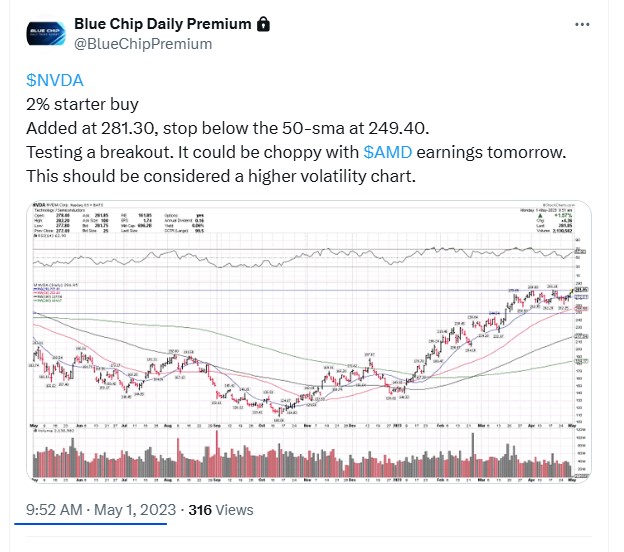The width and height of the screenshot is (624, 552).
Task: Click the padlock icon beside the account name
Action: (263, 24)
